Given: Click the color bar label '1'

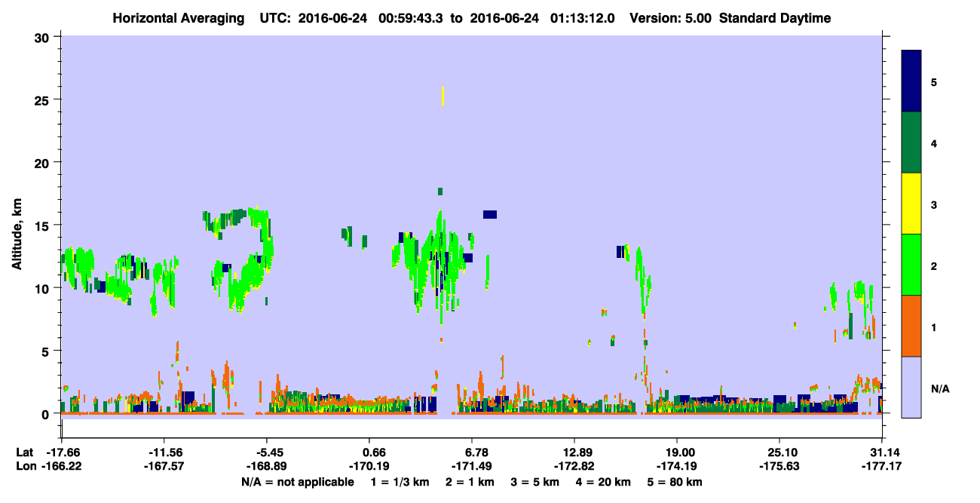Looking at the screenshot, I should [x=934, y=327].
